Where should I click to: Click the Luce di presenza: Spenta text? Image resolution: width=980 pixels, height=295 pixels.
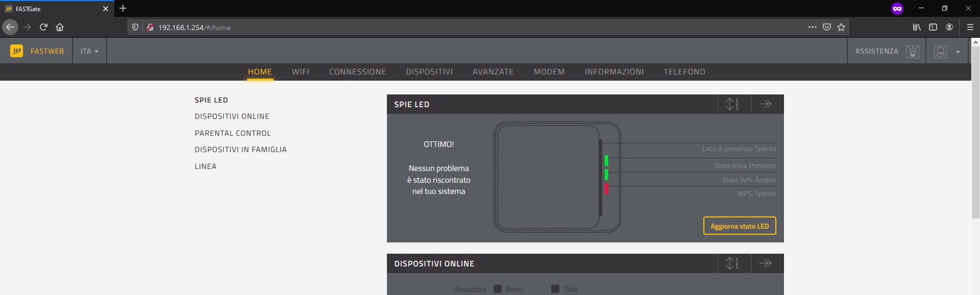(739, 149)
